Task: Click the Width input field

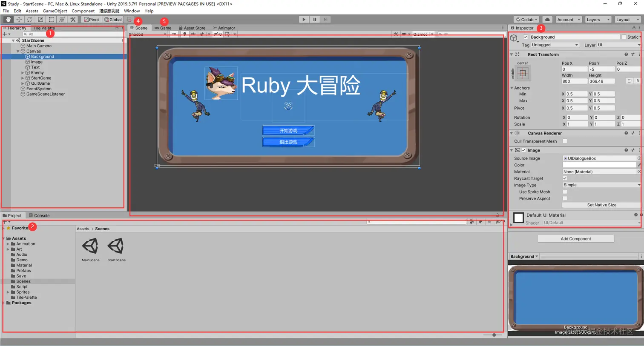Action: (574, 81)
